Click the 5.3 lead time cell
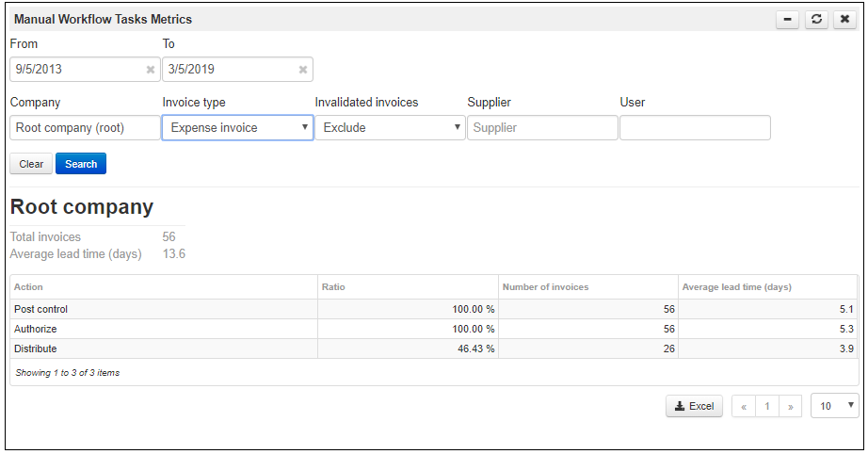Image resolution: width=868 pixels, height=454 pixels. [768, 329]
